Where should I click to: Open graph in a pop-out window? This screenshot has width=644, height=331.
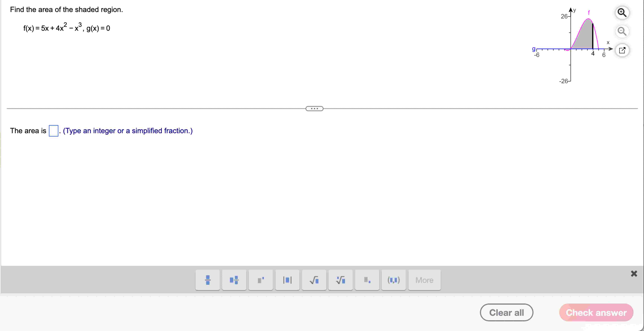622,50
